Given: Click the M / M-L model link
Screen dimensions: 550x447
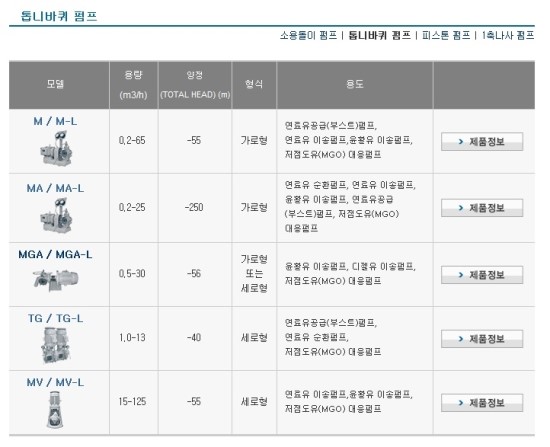Looking at the screenshot, I should [x=55, y=121].
